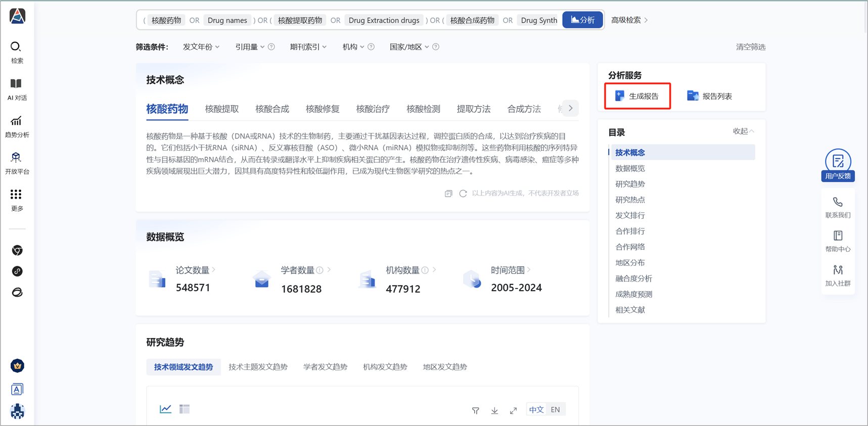Click help icon next to 机构 filter
The width and height of the screenshot is (868, 426).
click(x=371, y=47)
